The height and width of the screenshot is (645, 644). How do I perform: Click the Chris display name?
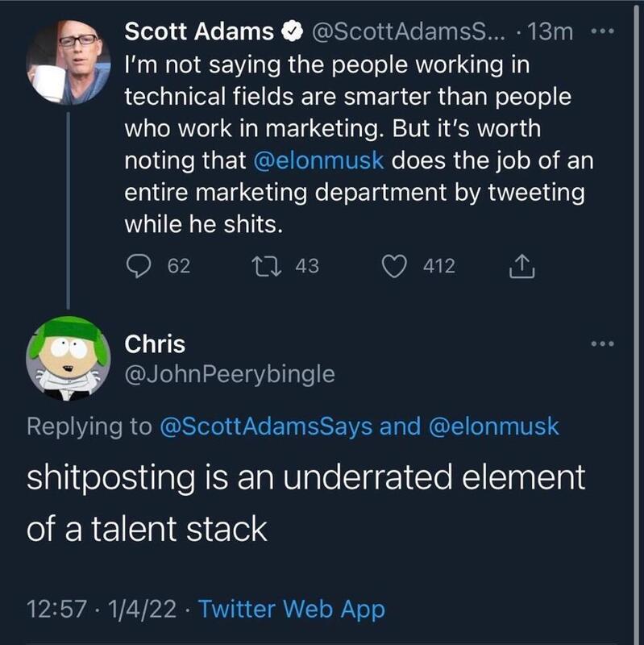pyautogui.click(x=155, y=344)
